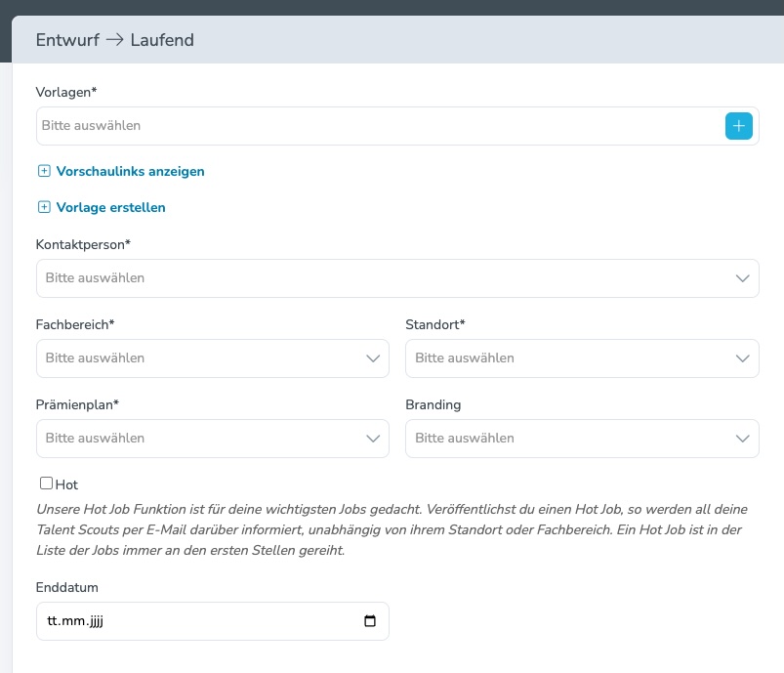This screenshot has width=784, height=673.
Task: Click the Hot label text
Action: pyautogui.click(x=67, y=484)
